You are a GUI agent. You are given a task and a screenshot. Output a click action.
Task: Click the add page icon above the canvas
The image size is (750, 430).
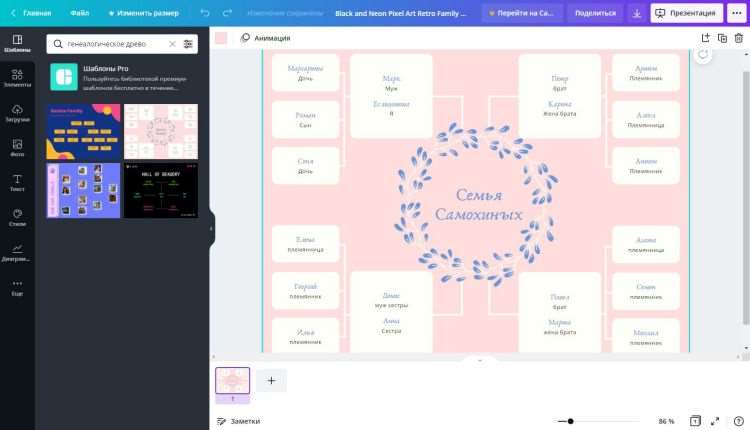(x=706, y=38)
